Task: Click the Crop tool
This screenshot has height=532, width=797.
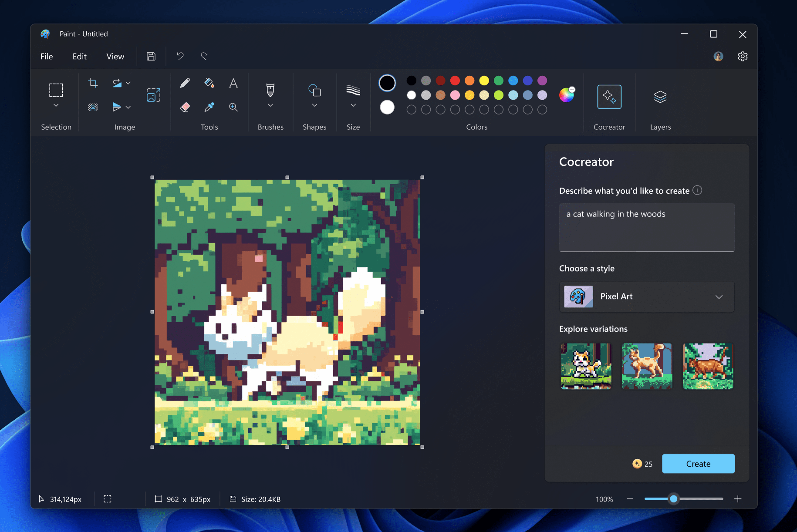Action: click(93, 83)
